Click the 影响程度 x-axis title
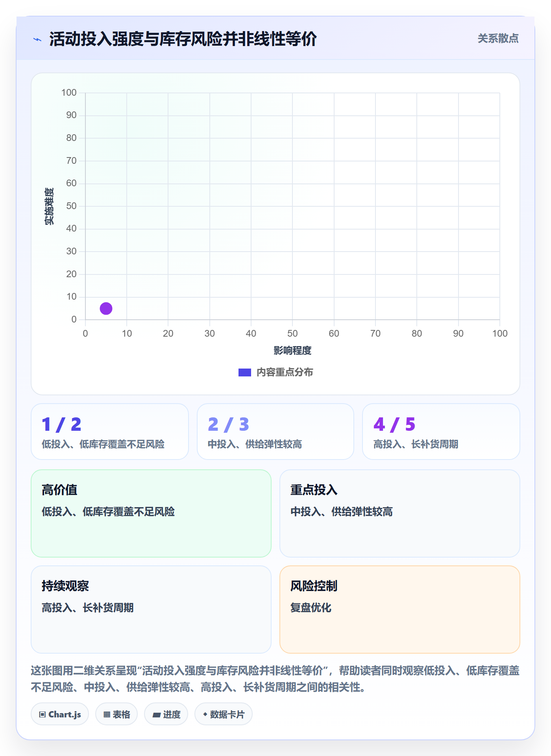Screen dimensions: 551x756 pyautogui.click(x=292, y=350)
